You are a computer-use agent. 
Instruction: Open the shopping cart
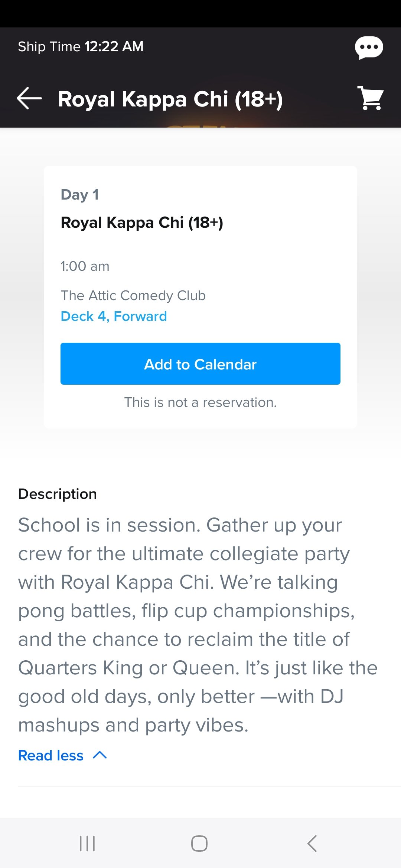tap(371, 98)
